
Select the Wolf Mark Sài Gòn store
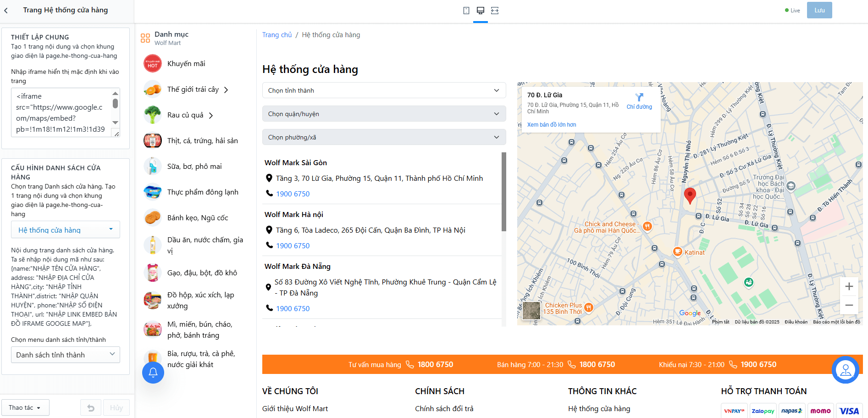(x=296, y=163)
